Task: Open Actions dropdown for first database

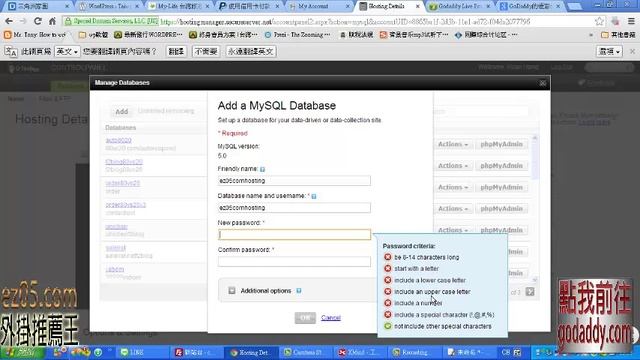Action: tap(453, 144)
